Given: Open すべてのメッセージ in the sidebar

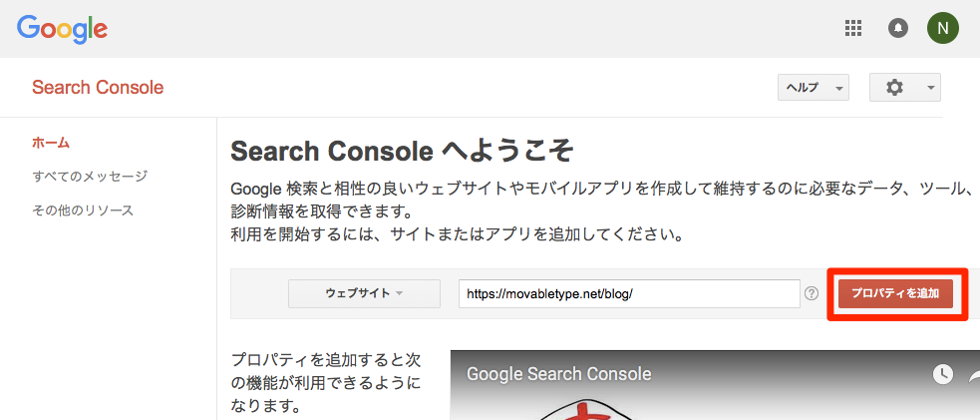Looking at the screenshot, I should pos(90,177).
